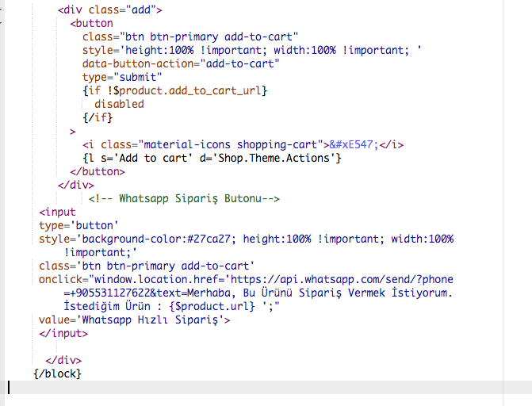This screenshot has height=406, width=532.
Task: Click the &#xE547; icon entity code
Action: [354, 144]
